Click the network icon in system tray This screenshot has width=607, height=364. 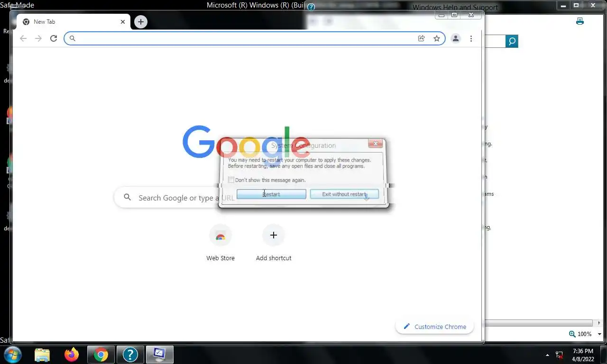coord(560,355)
